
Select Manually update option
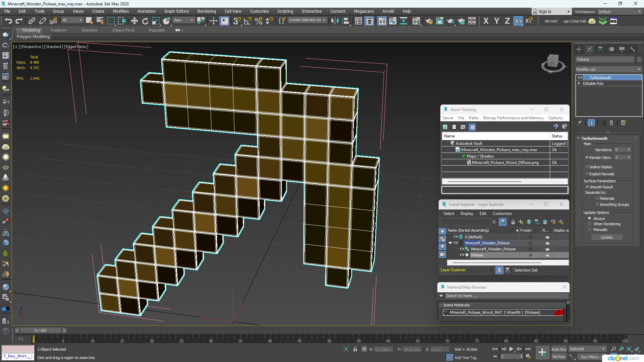tap(590, 230)
